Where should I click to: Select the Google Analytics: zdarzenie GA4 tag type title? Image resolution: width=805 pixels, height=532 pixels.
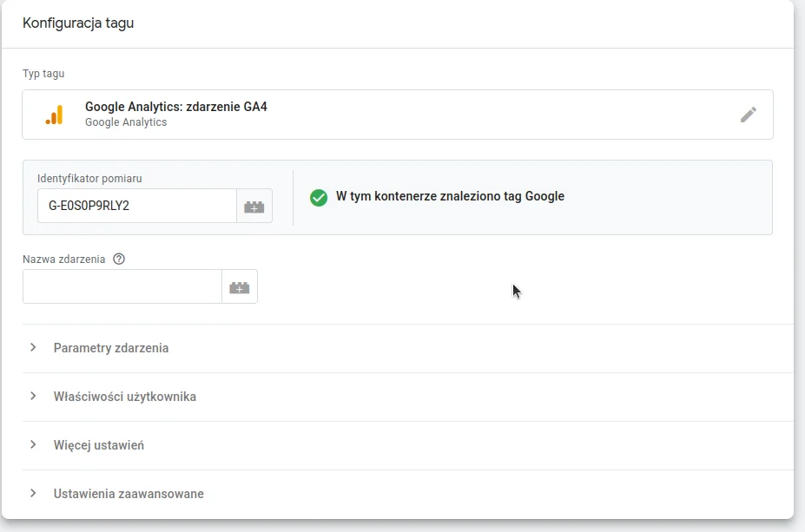click(x=176, y=107)
